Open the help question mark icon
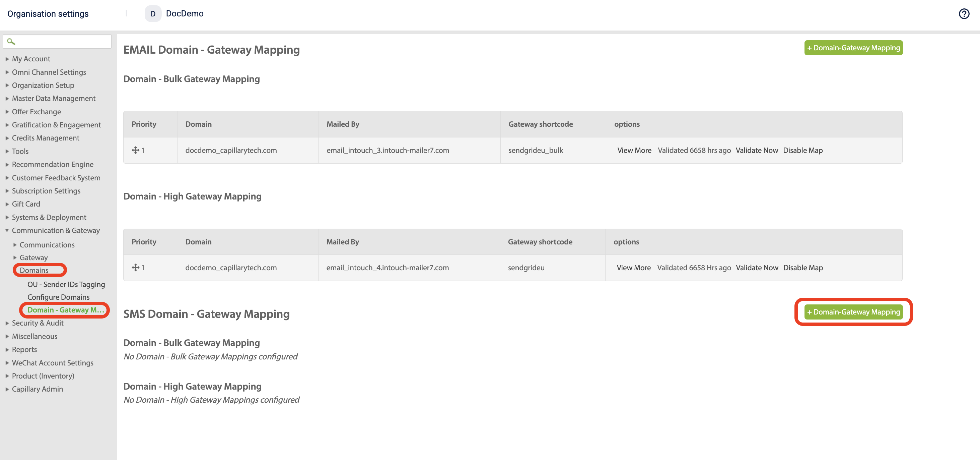980x460 pixels. tap(964, 14)
